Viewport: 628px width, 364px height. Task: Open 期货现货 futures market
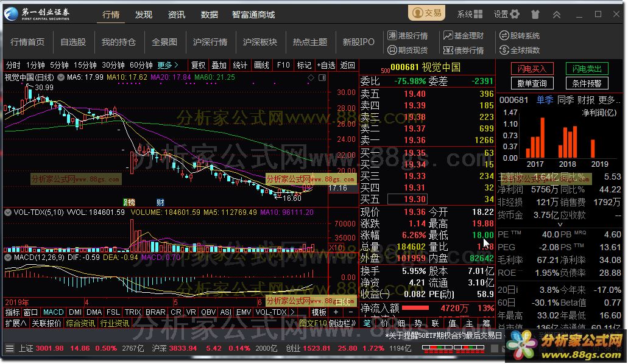click(x=407, y=50)
